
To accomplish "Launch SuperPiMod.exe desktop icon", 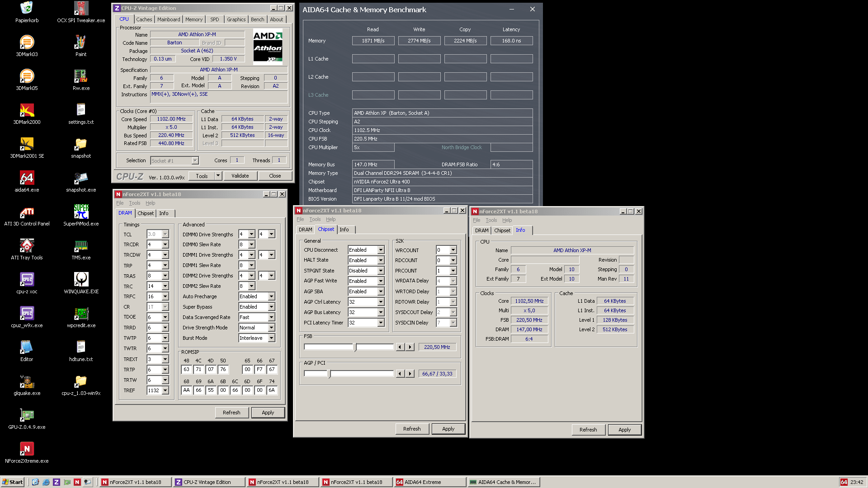I will 81,216.
